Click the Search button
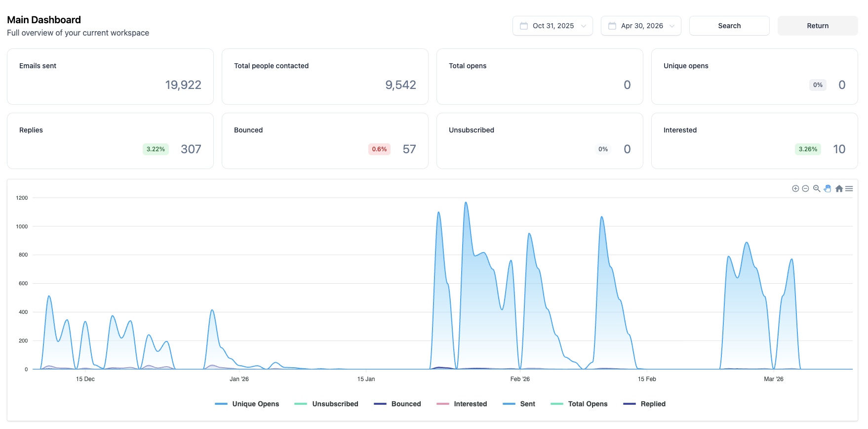Screen dimensions: 868x429 click(729, 26)
